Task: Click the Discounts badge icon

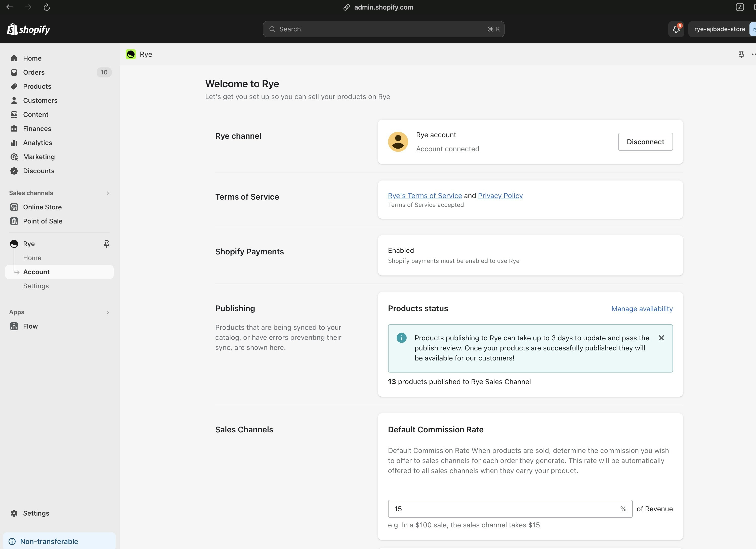Action: [14, 171]
